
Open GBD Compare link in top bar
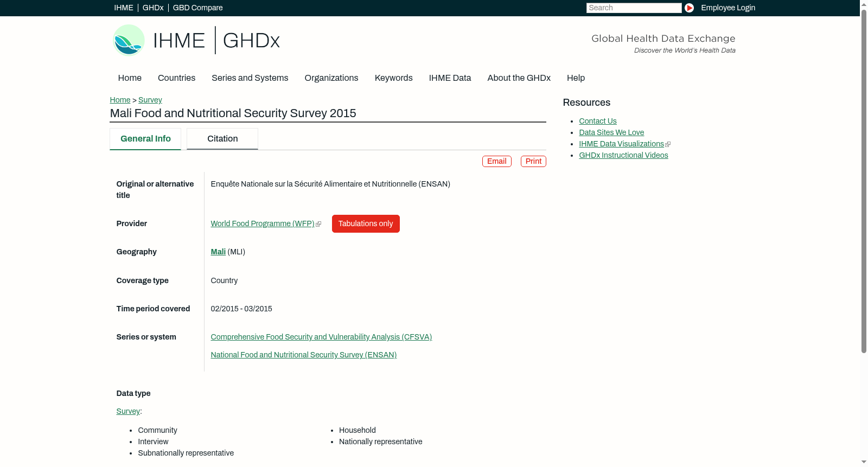pyautogui.click(x=198, y=8)
